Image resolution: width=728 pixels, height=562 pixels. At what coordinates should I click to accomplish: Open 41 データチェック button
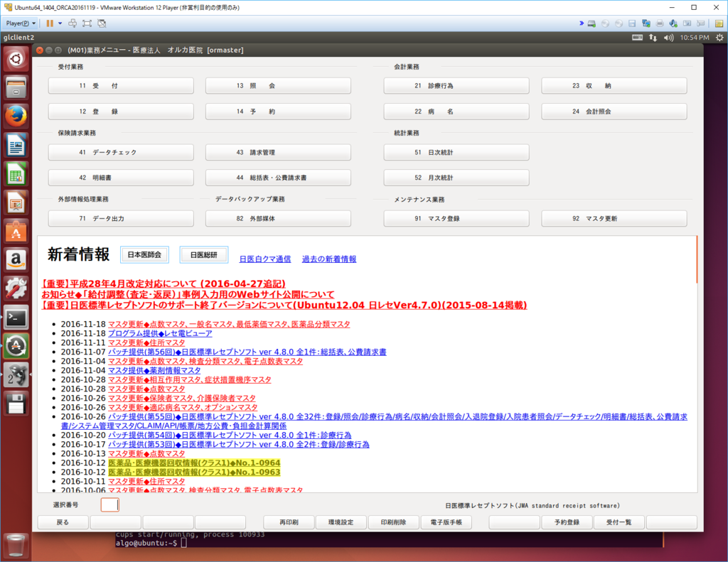tap(121, 152)
